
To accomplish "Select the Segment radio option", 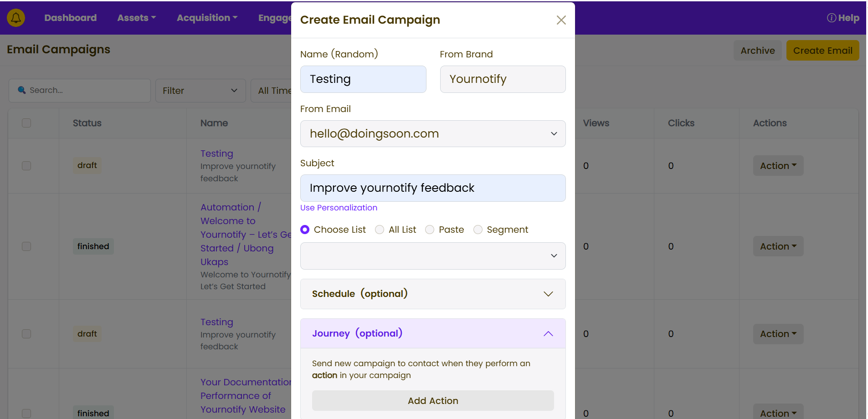I will pyautogui.click(x=478, y=230).
